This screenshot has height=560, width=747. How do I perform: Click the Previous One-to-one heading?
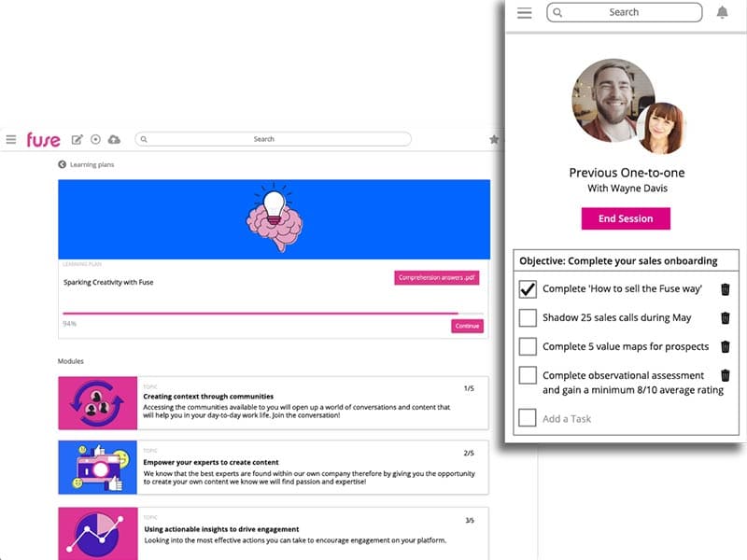tap(627, 173)
